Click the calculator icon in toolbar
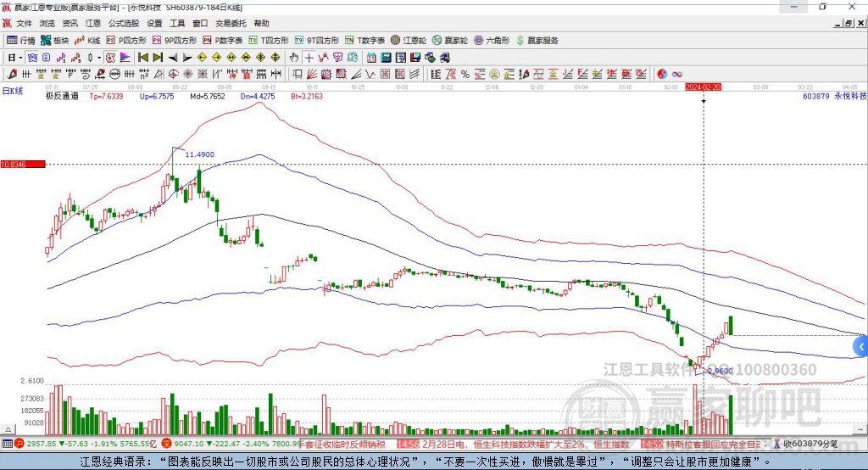 point(387,57)
